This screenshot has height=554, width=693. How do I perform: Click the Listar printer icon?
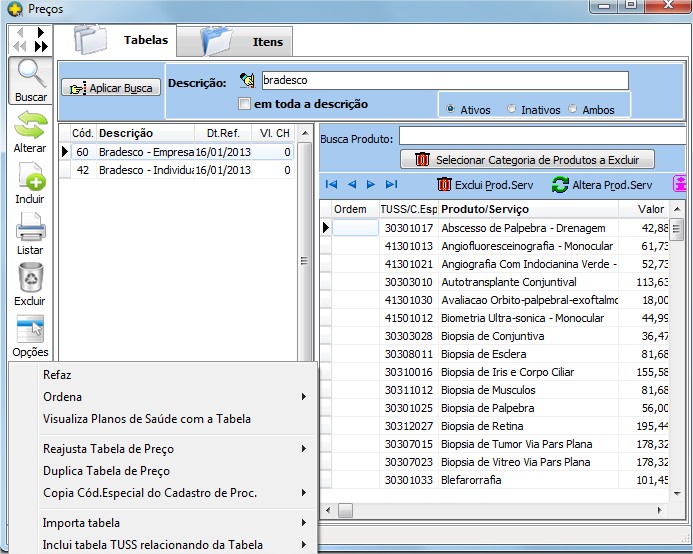(x=30, y=229)
